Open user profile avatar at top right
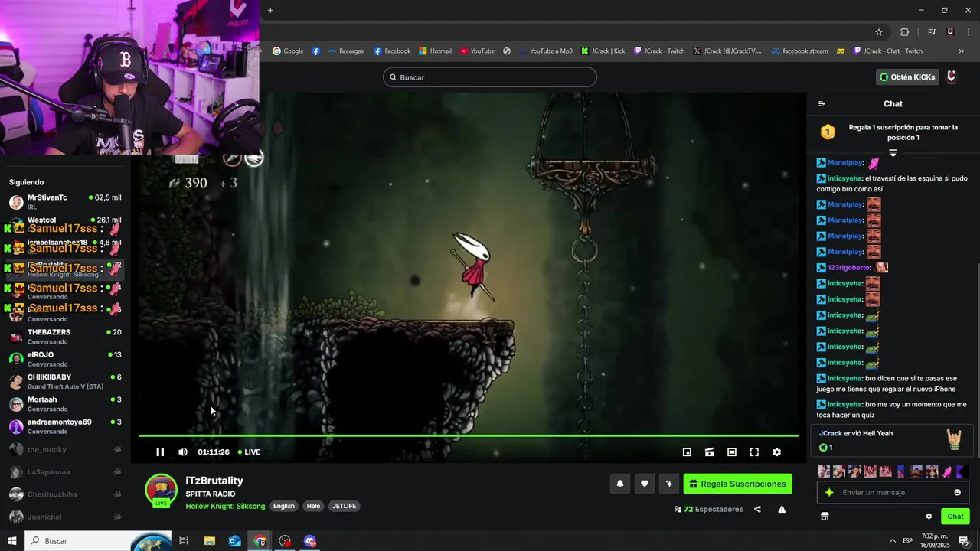 coord(952,77)
